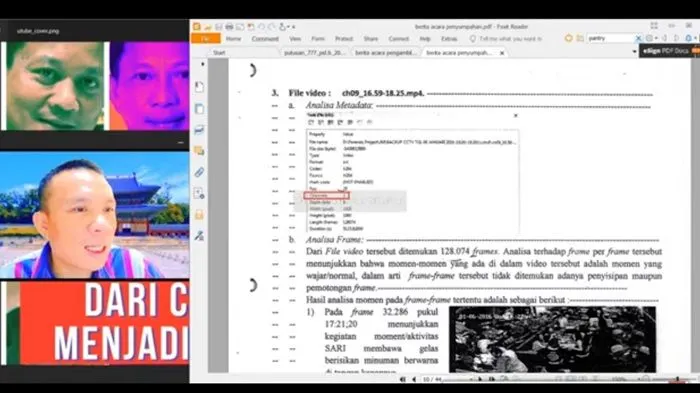Open the Layers panel icon in the sidebar

point(199,130)
